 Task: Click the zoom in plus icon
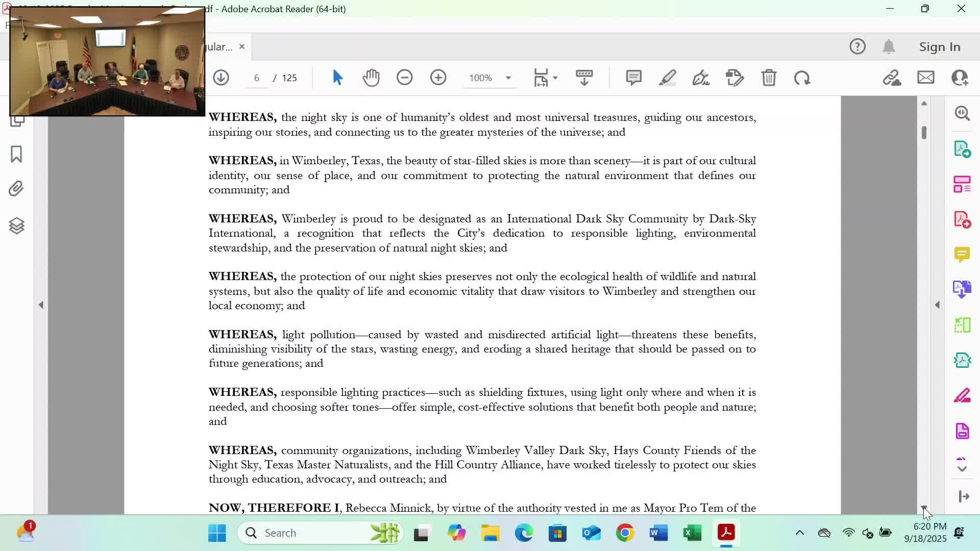click(438, 78)
